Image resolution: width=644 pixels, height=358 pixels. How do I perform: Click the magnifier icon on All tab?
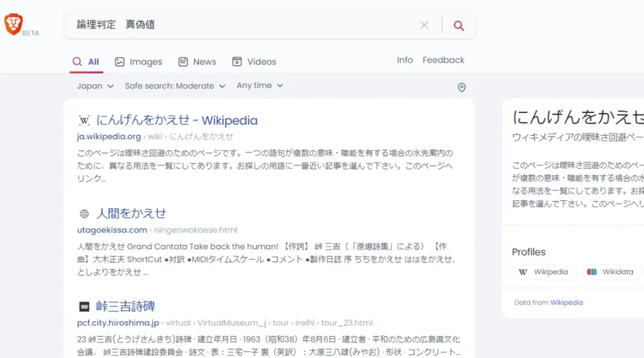77,62
